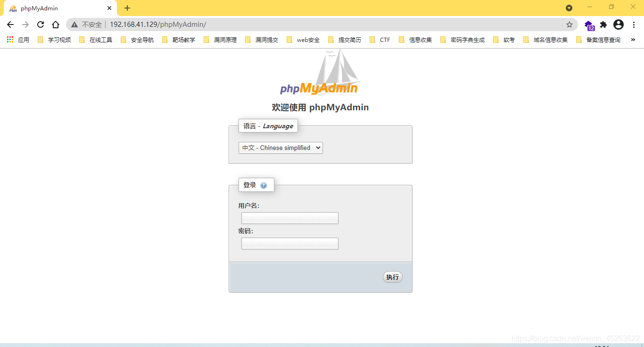
Task: Click the 用户名: label
Action: click(249, 206)
